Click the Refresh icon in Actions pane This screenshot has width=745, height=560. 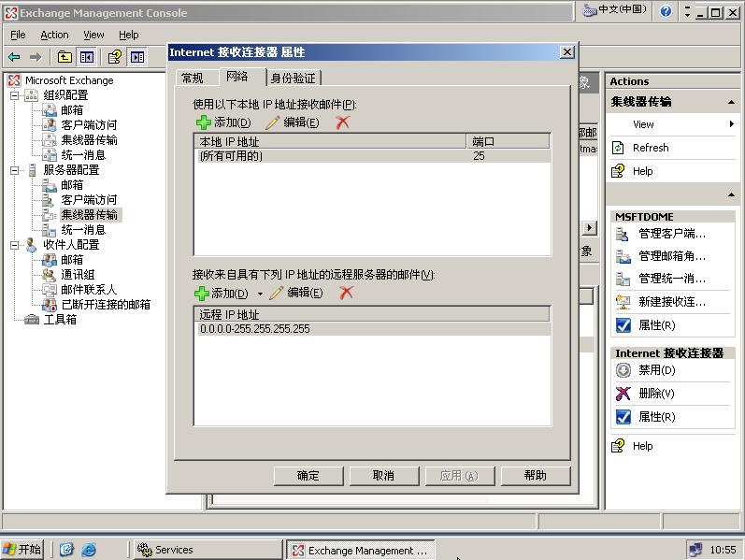(x=618, y=148)
